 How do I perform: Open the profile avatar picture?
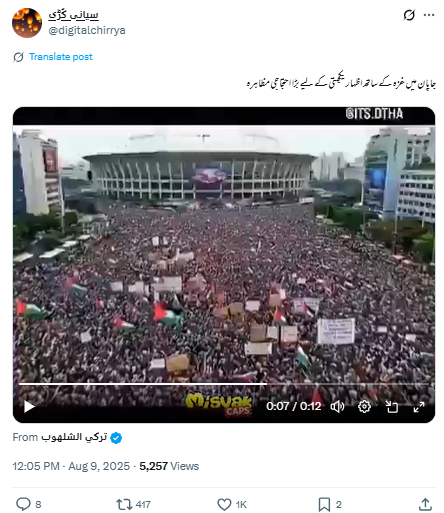pyautogui.click(x=27, y=23)
